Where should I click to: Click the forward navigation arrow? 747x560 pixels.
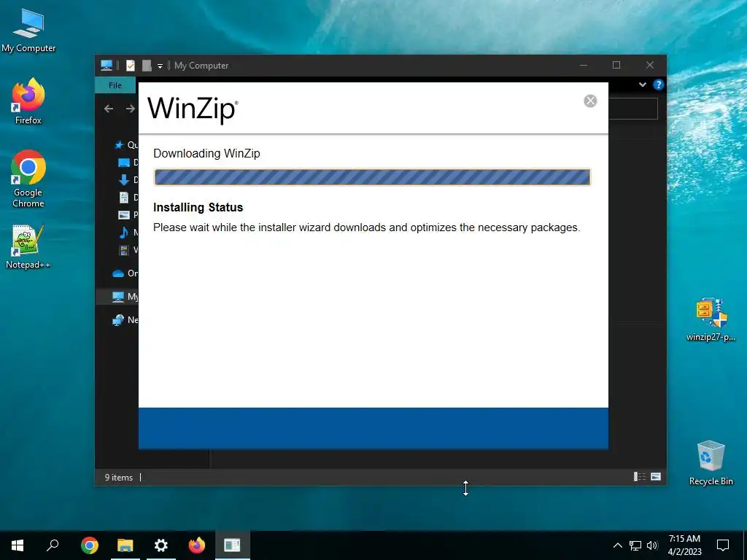(x=130, y=109)
